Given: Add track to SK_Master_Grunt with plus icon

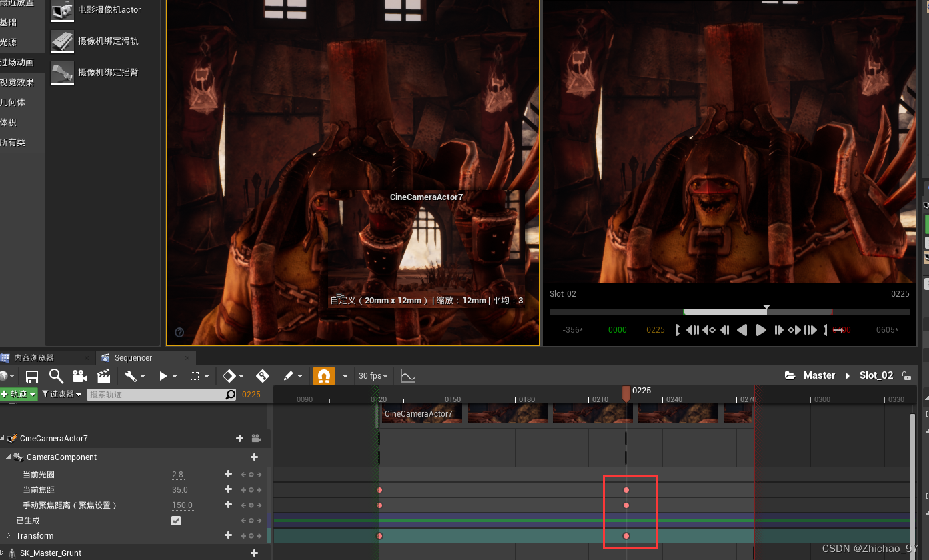Looking at the screenshot, I should click(254, 553).
